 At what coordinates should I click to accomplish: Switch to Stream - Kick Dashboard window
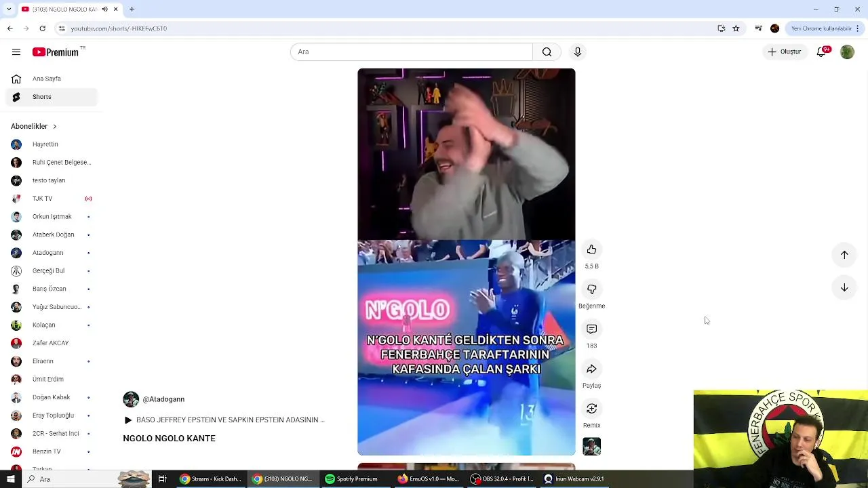210,479
